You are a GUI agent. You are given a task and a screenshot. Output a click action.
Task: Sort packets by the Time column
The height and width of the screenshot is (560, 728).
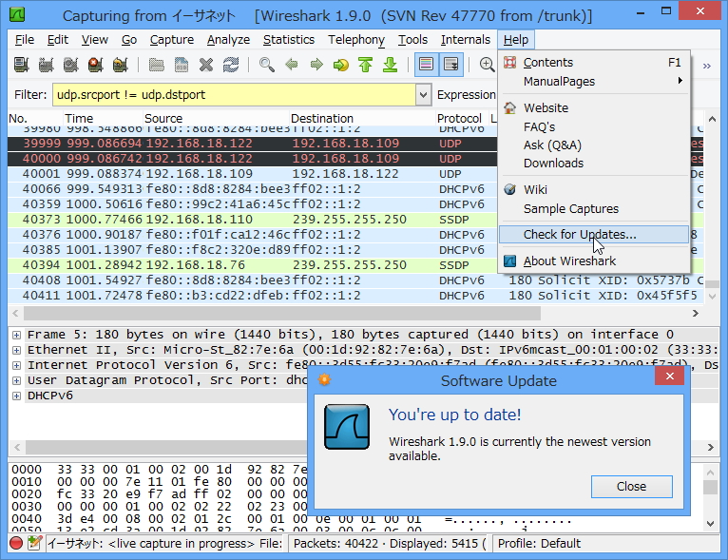(x=102, y=119)
